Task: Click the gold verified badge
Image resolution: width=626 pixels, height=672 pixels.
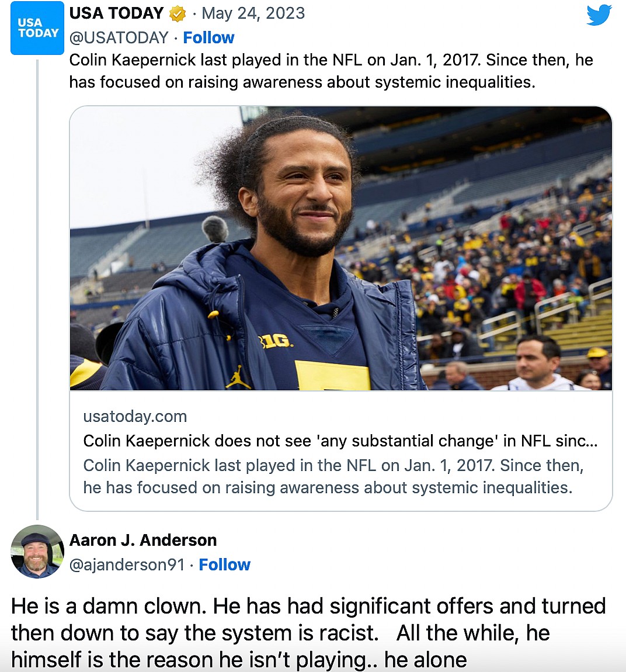Action: [178, 13]
